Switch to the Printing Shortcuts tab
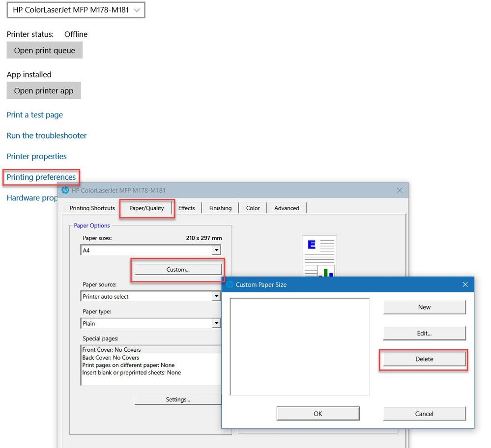 92,208
